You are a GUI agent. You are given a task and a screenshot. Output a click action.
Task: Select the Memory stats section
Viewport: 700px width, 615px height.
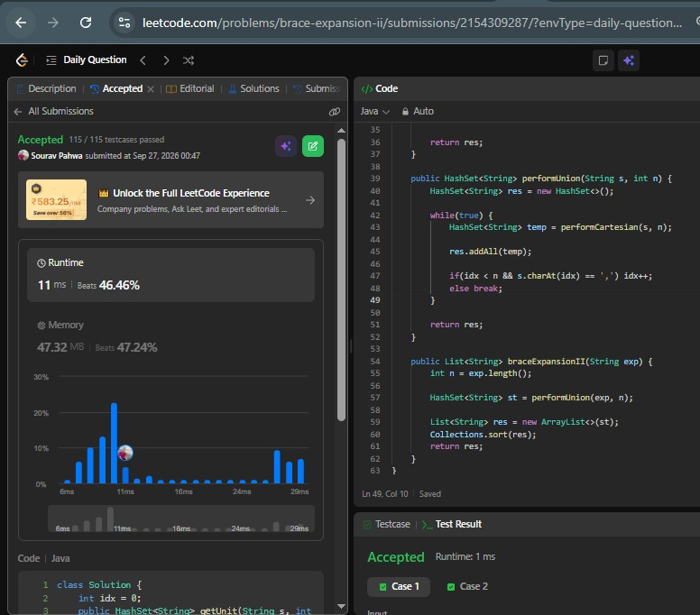171,336
